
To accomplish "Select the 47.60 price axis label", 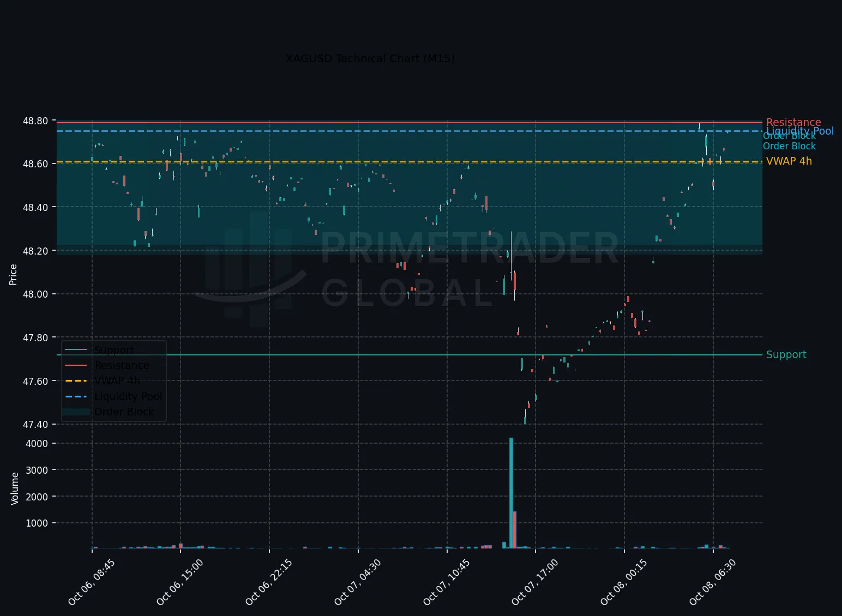I will point(35,382).
